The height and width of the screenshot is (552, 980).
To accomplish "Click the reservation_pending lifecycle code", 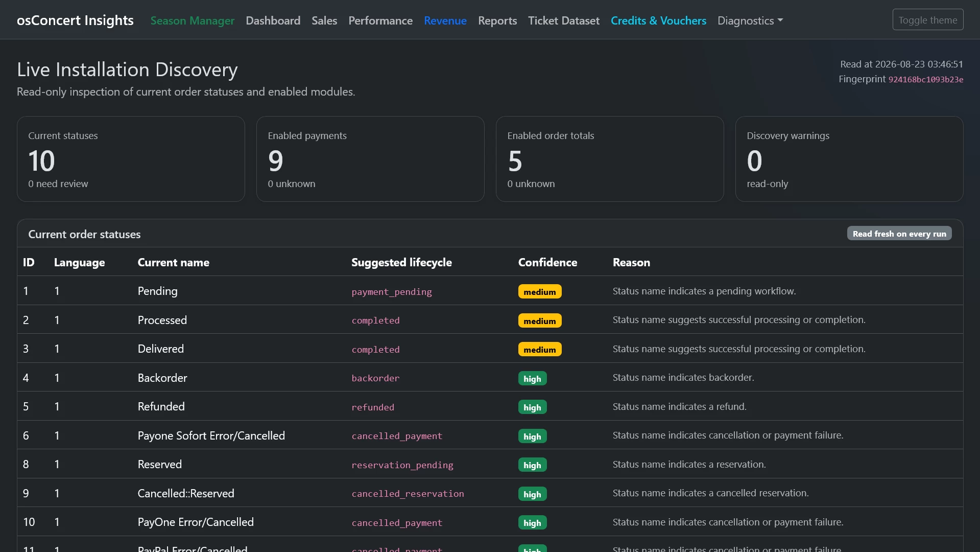I will tap(402, 465).
